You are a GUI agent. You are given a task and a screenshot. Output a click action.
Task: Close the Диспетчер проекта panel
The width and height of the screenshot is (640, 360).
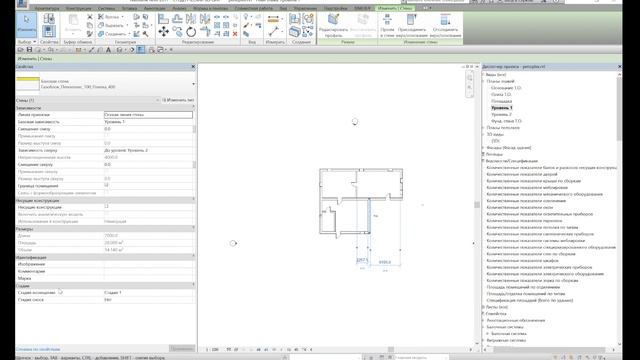click(619, 67)
